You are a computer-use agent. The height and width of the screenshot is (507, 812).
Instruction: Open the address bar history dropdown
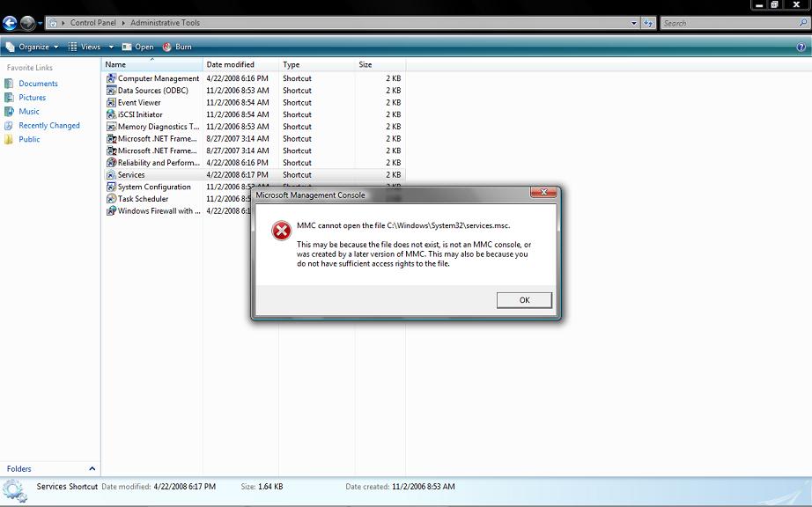pyautogui.click(x=634, y=23)
